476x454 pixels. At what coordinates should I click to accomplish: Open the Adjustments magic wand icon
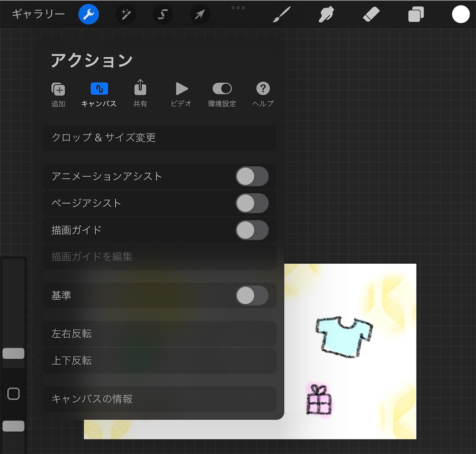coord(126,14)
